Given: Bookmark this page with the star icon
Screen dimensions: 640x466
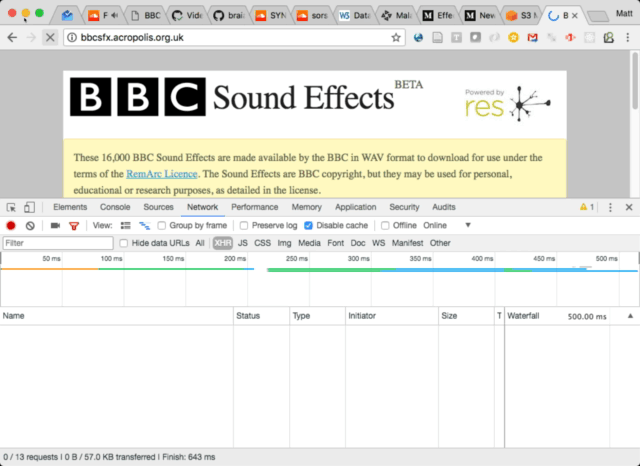Looking at the screenshot, I should [x=396, y=38].
